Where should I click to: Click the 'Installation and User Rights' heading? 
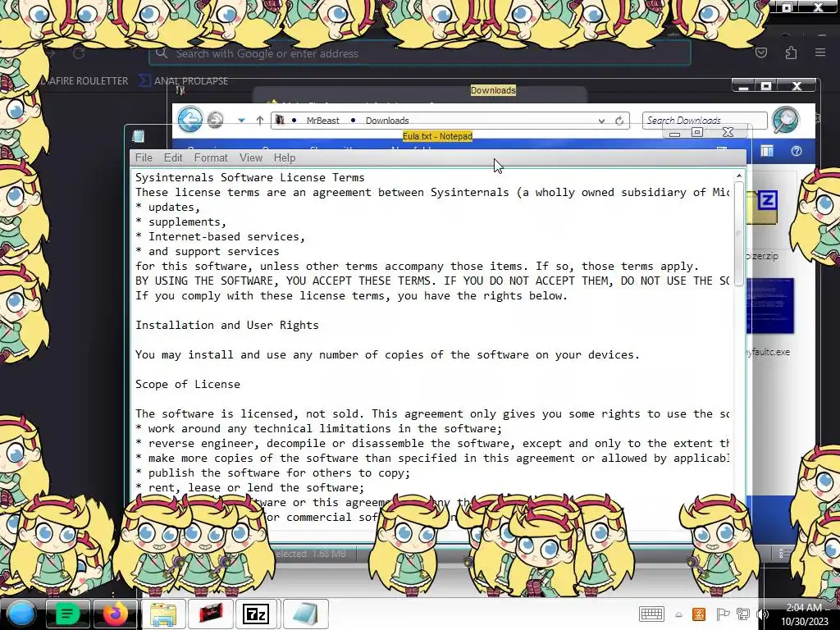coord(226,325)
